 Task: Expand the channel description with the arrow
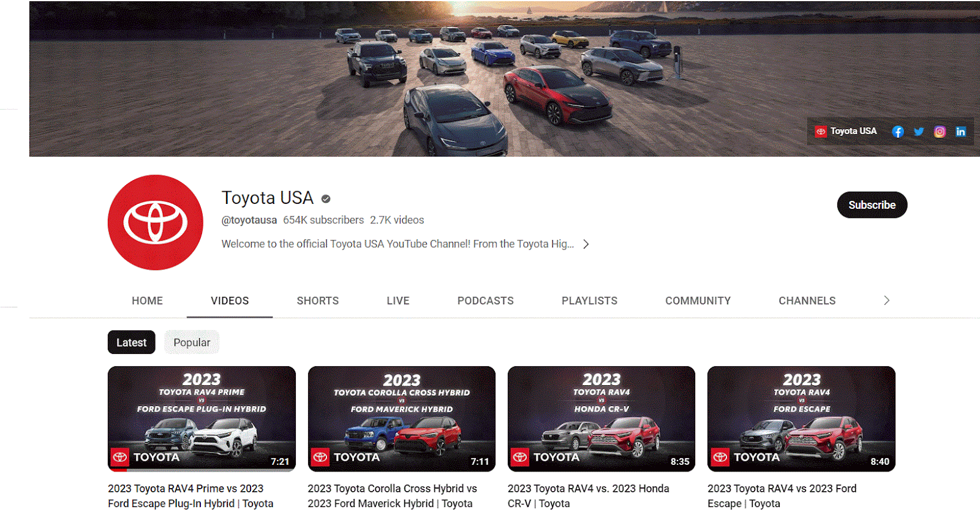click(586, 244)
